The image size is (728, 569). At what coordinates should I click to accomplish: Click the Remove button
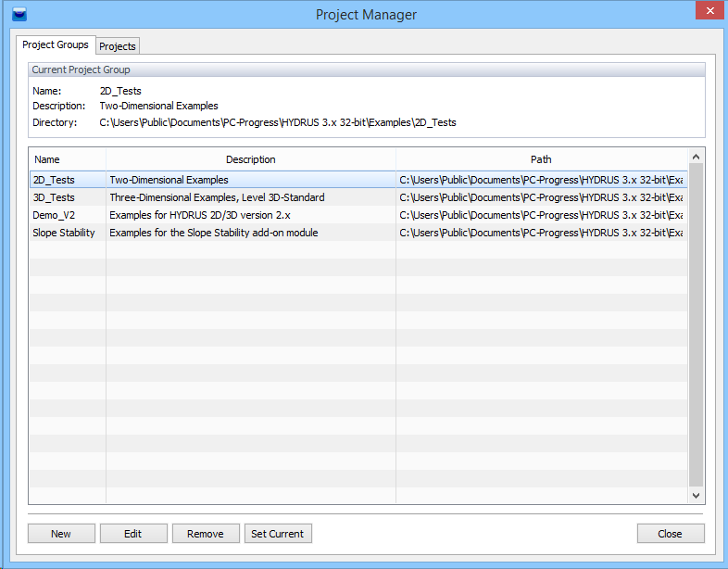coord(206,533)
